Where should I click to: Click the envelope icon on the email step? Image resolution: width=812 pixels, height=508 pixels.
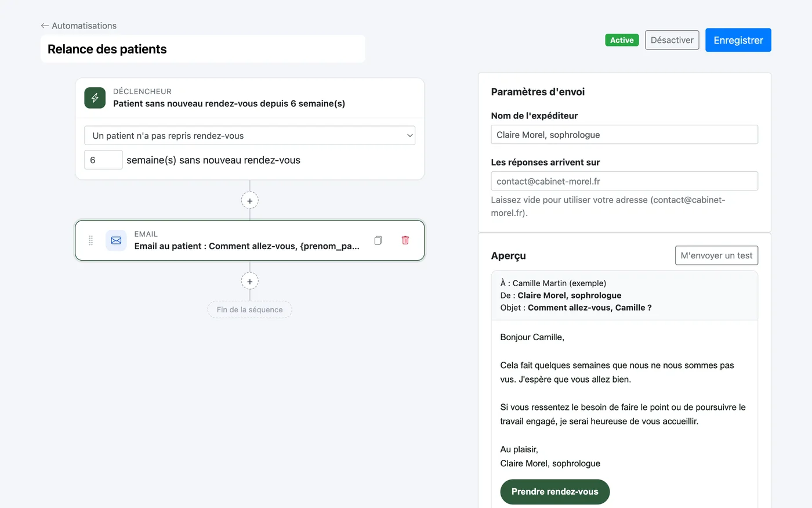[x=116, y=240]
